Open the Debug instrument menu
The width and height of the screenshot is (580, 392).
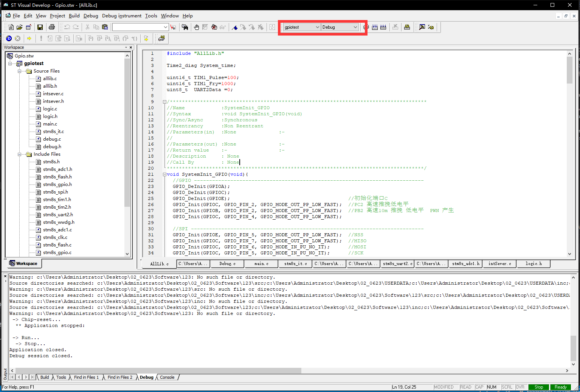coord(121,16)
